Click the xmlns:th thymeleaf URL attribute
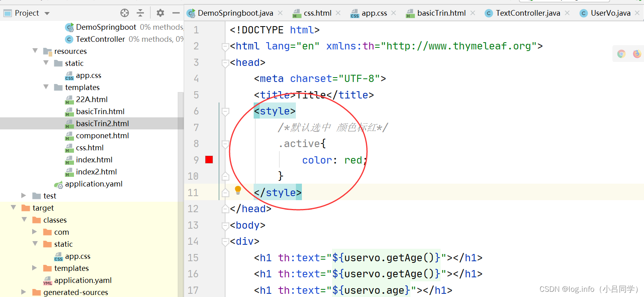The height and width of the screenshot is (297, 644). point(431,46)
